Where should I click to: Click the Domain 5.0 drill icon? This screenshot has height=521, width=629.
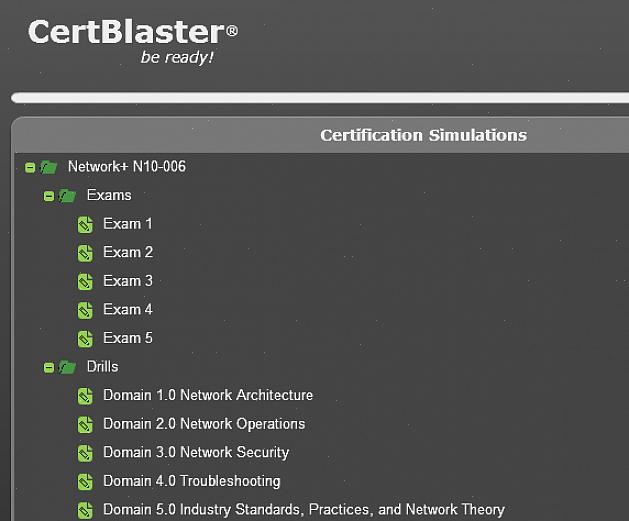click(x=85, y=510)
